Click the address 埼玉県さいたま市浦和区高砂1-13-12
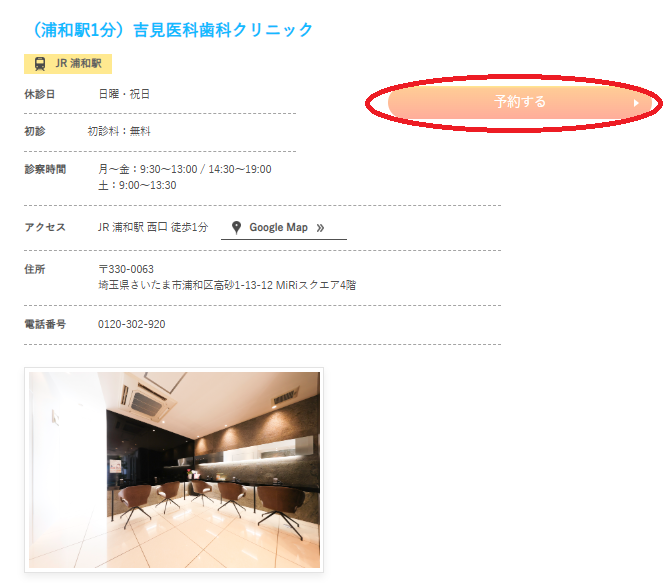 point(185,285)
